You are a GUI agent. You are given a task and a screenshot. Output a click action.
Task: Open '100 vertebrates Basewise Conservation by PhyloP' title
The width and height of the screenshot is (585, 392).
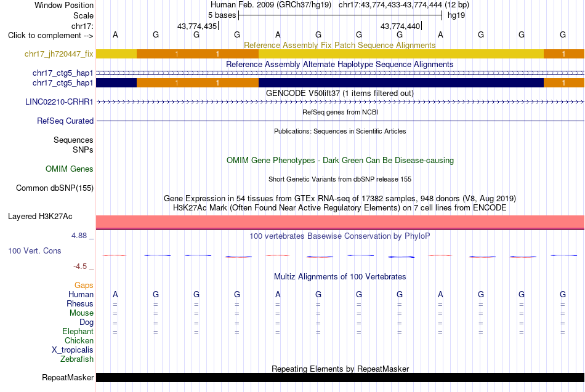tap(340, 236)
